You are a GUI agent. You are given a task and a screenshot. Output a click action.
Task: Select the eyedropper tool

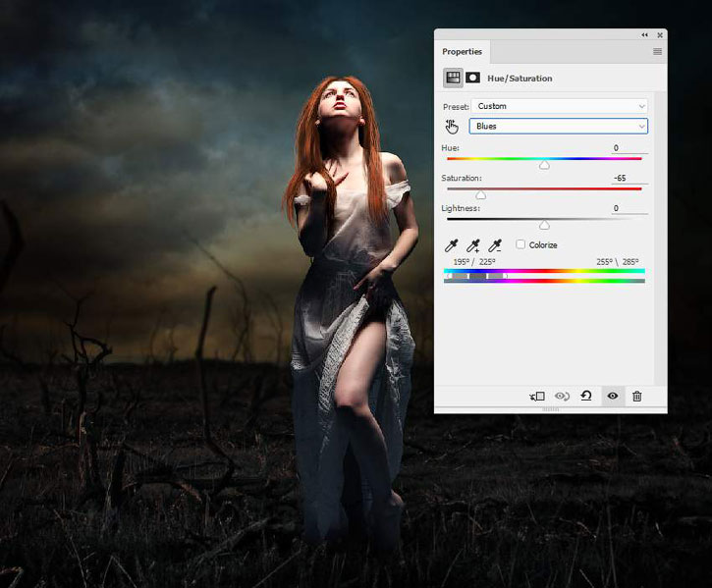click(452, 245)
